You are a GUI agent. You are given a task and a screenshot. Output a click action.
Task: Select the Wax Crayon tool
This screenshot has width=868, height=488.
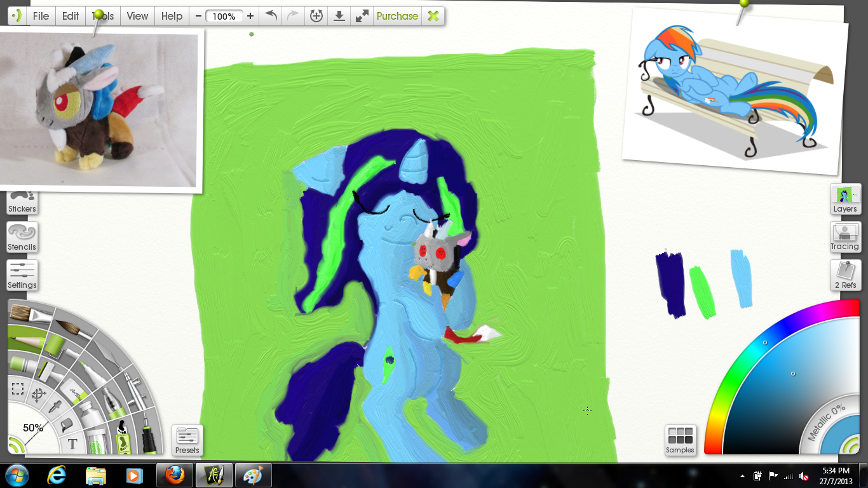coord(24,364)
